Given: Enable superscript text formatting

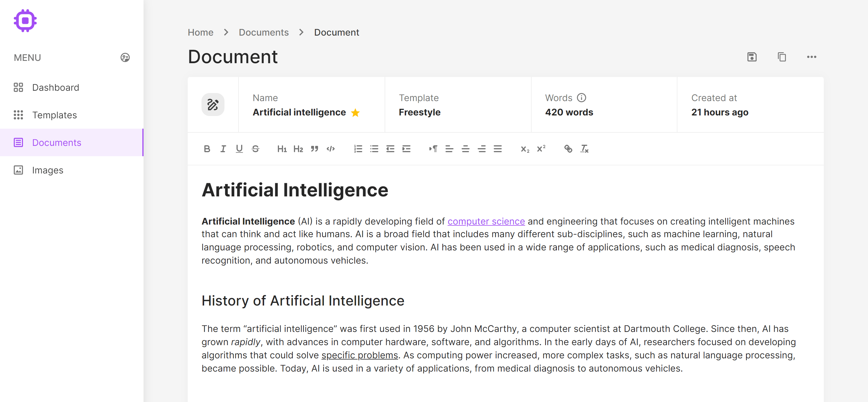Looking at the screenshot, I should point(541,148).
